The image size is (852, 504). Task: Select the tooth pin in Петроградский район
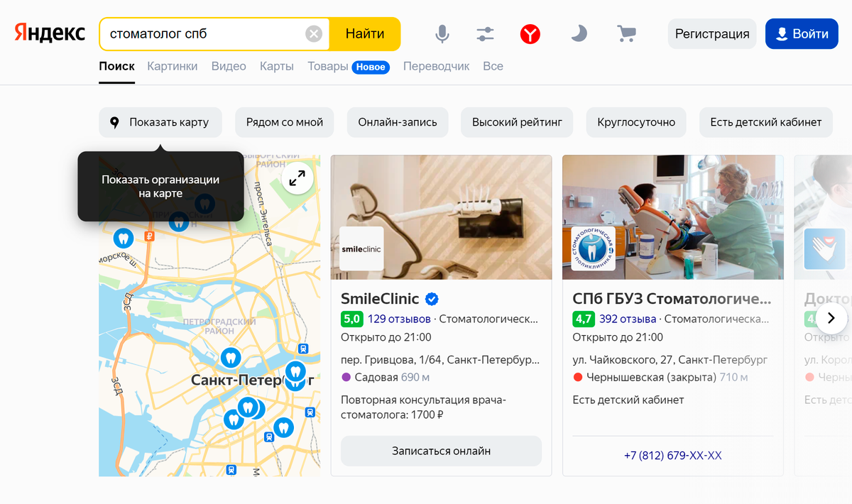[230, 357]
